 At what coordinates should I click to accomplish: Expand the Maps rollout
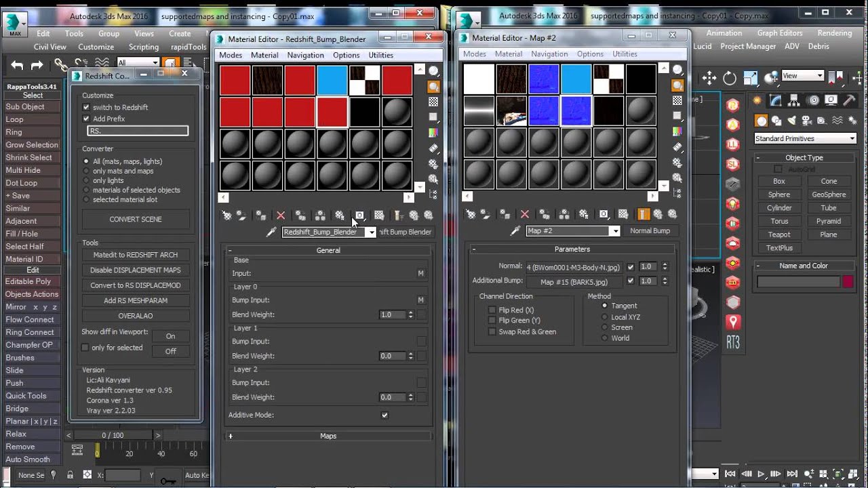328,436
